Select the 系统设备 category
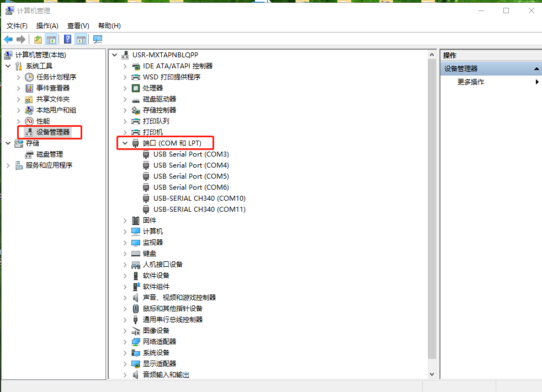 (x=156, y=353)
